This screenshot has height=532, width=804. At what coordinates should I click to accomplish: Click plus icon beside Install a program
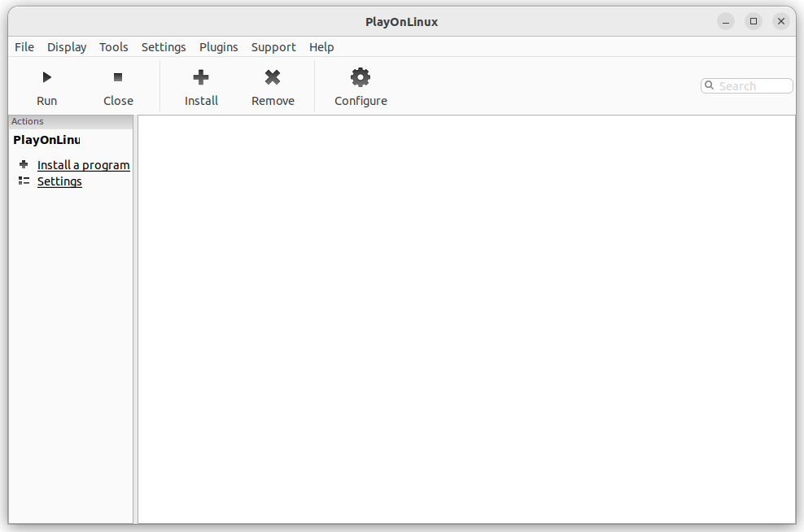[x=24, y=164]
